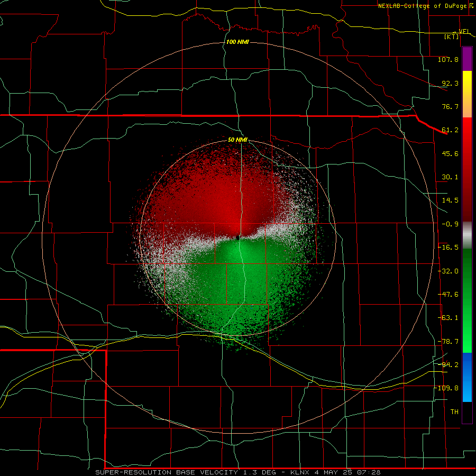Click the 50 NMI range ring label
Image resolution: width=476 pixels, height=476 pixels.
tap(237, 140)
